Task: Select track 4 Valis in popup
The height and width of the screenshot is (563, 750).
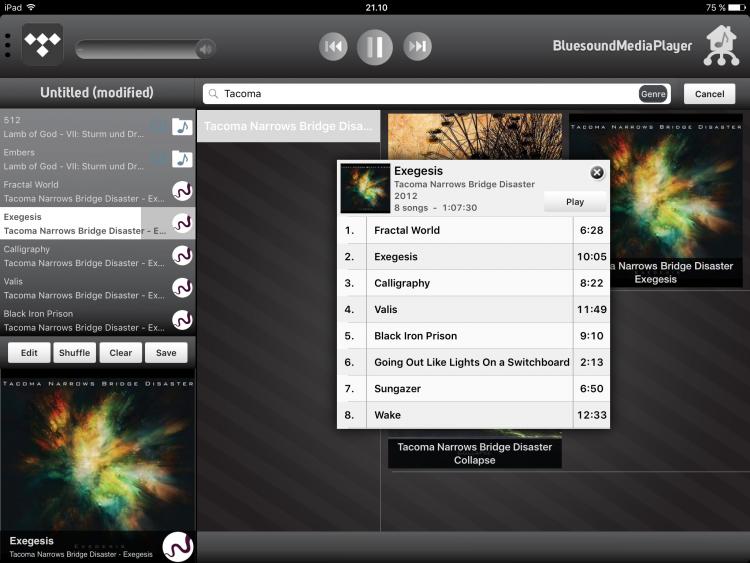Action: point(474,309)
